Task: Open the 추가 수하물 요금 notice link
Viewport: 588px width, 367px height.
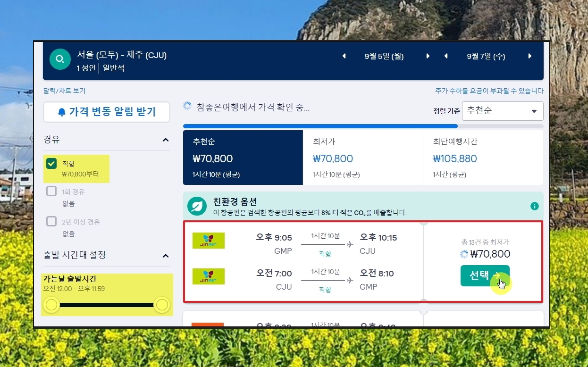Action: pyautogui.click(x=489, y=91)
